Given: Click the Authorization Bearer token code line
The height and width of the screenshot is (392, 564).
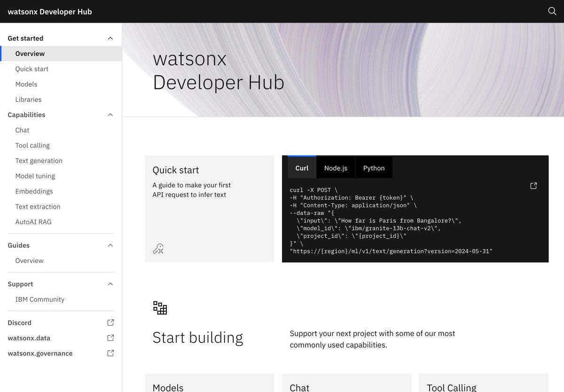Looking at the screenshot, I should (x=352, y=198).
